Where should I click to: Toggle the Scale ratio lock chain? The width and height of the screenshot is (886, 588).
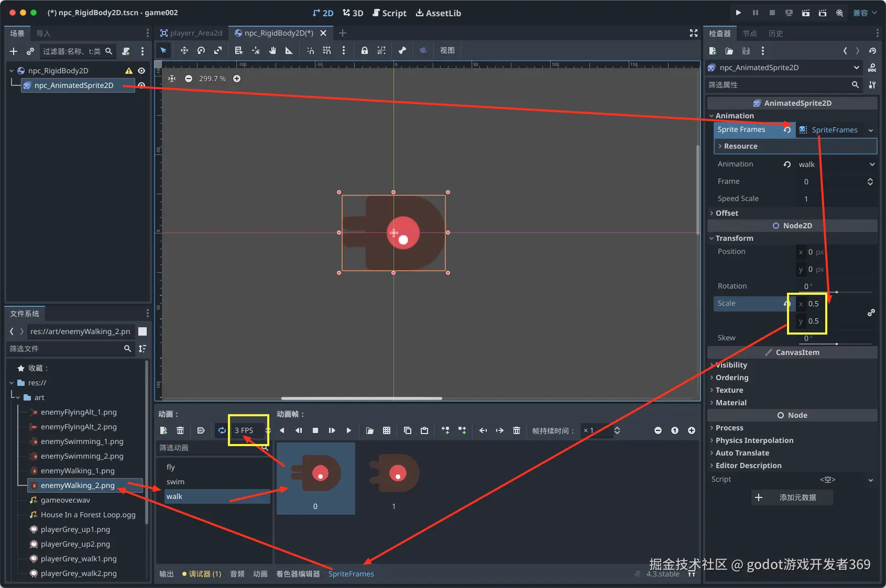(x=871, y=313)
